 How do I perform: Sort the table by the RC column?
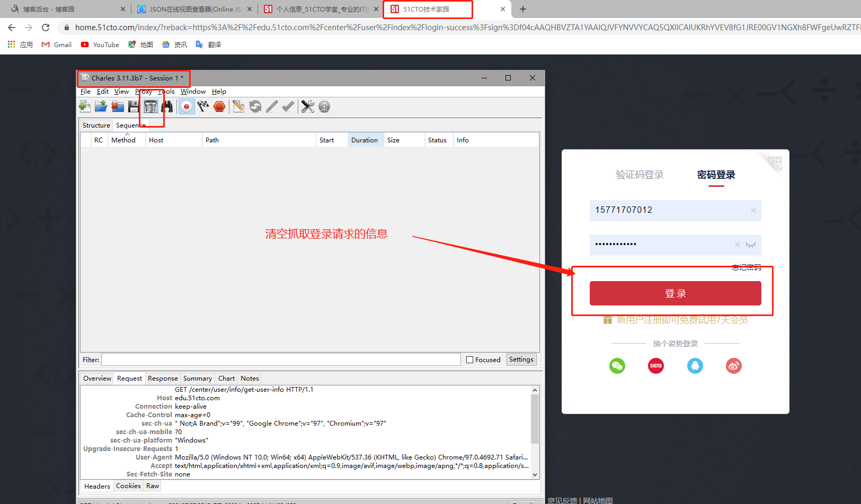point(99,140)
